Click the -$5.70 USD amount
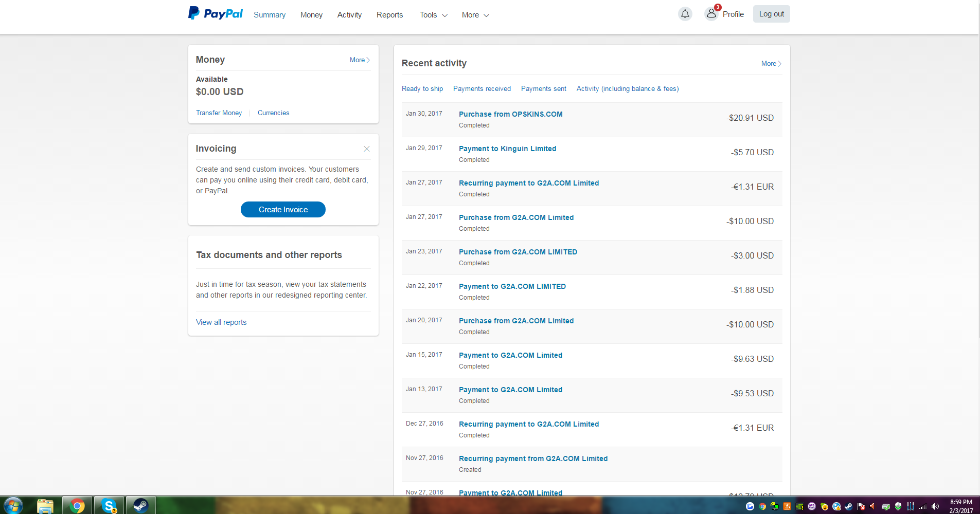The image size is (980, 514). 752,153
